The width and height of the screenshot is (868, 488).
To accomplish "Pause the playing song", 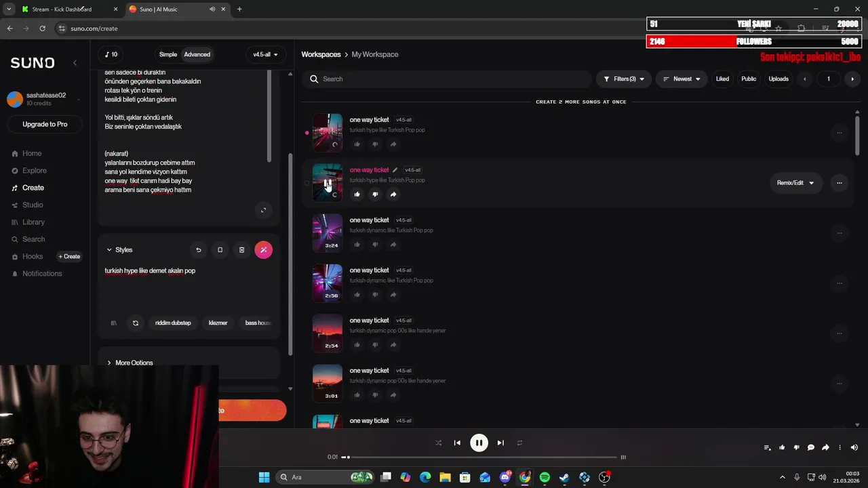I will pyautogui.click(x=479, y=443).
